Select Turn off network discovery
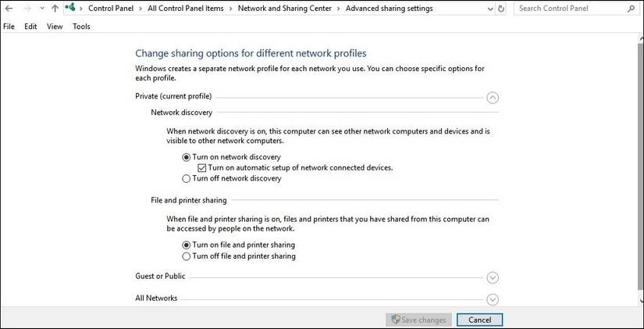 click(x=187, y=178)
